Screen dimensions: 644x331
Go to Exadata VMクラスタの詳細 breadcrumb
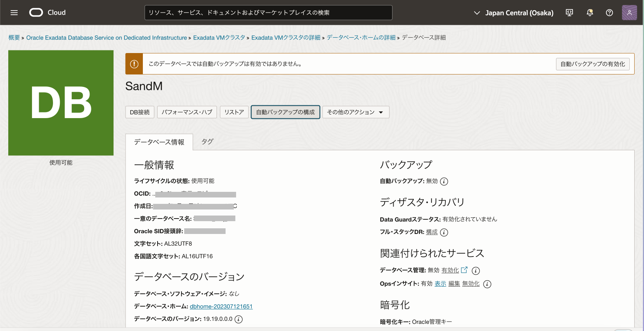[286, 38]
